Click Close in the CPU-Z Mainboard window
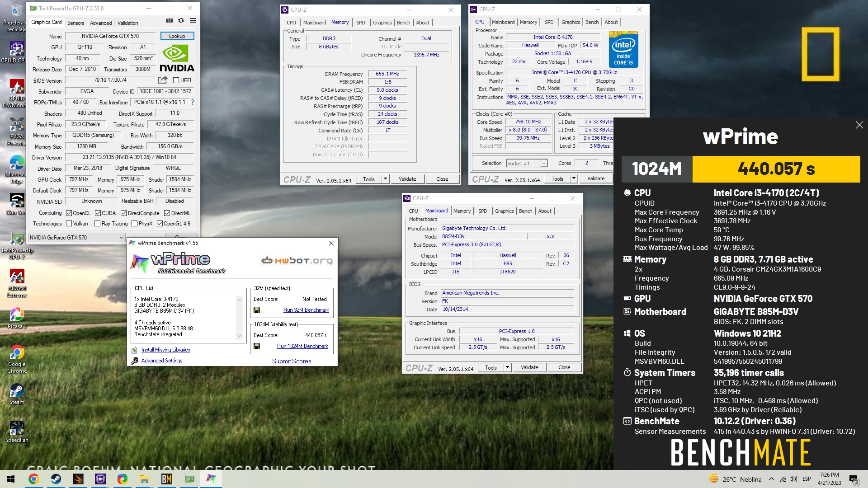Image resolution: width=868 pixels, height=488 pixels. pyautogui.click(x=564, y=367)
